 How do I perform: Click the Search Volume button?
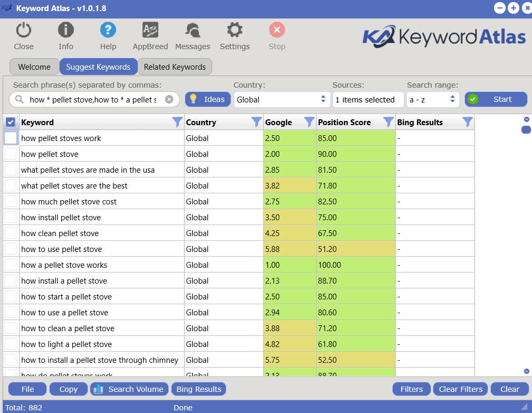click(x=129, y=389)
